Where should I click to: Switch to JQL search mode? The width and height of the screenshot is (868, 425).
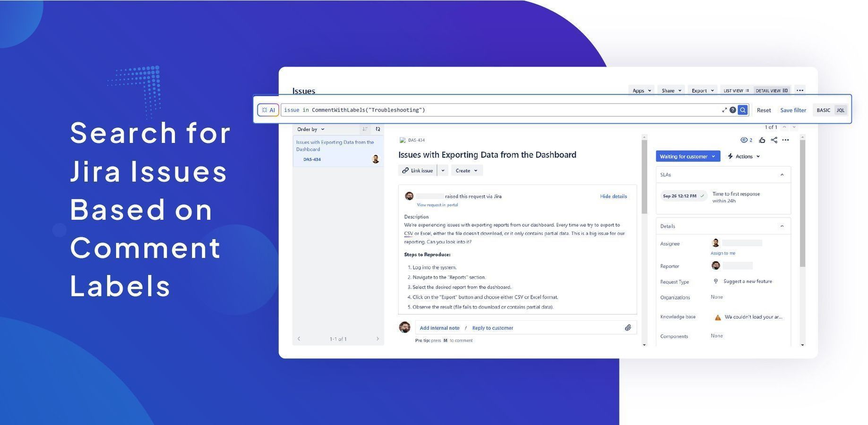841,110
